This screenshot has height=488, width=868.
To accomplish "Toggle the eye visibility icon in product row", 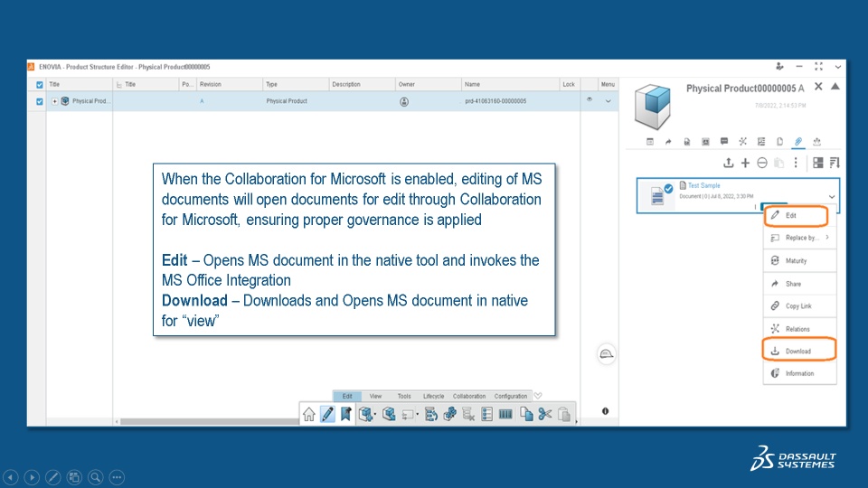I will [x=589, y=99].
